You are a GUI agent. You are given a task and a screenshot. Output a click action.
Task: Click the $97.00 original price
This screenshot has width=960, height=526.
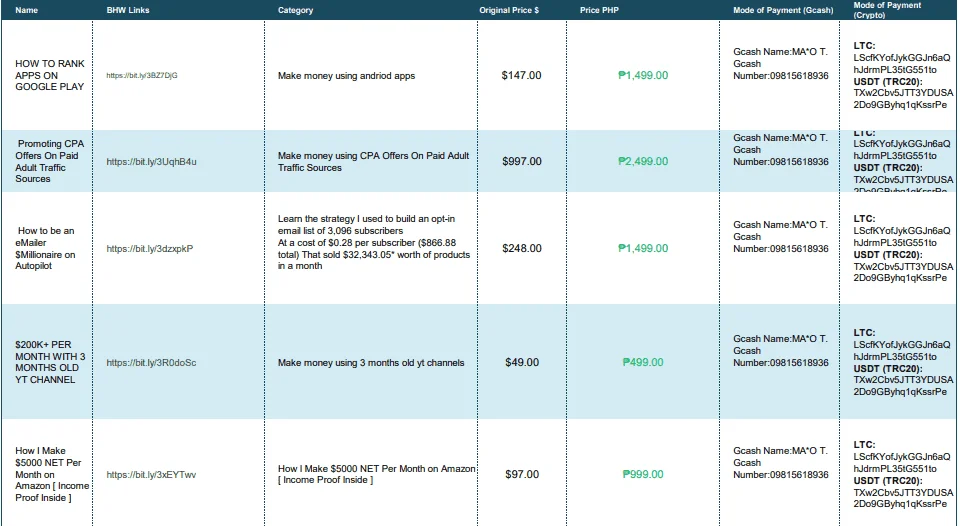click(522, 475)
